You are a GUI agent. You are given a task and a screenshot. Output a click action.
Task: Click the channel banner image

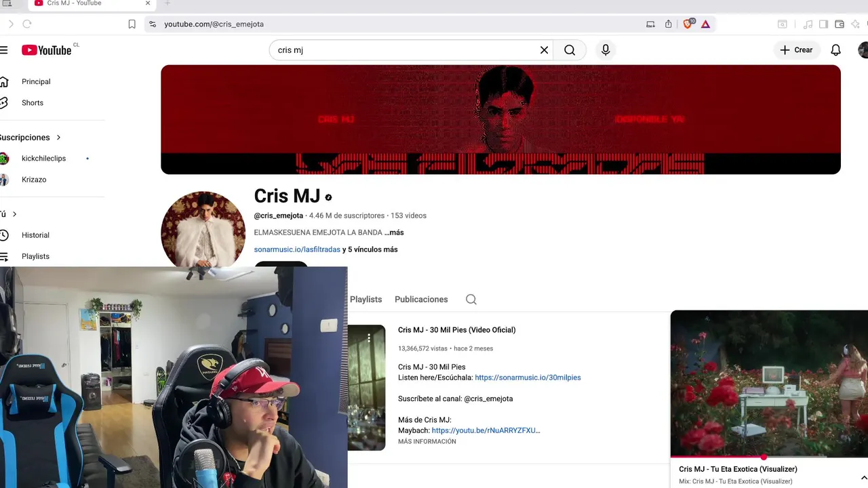pyautogui.click(x=500, y=119)
